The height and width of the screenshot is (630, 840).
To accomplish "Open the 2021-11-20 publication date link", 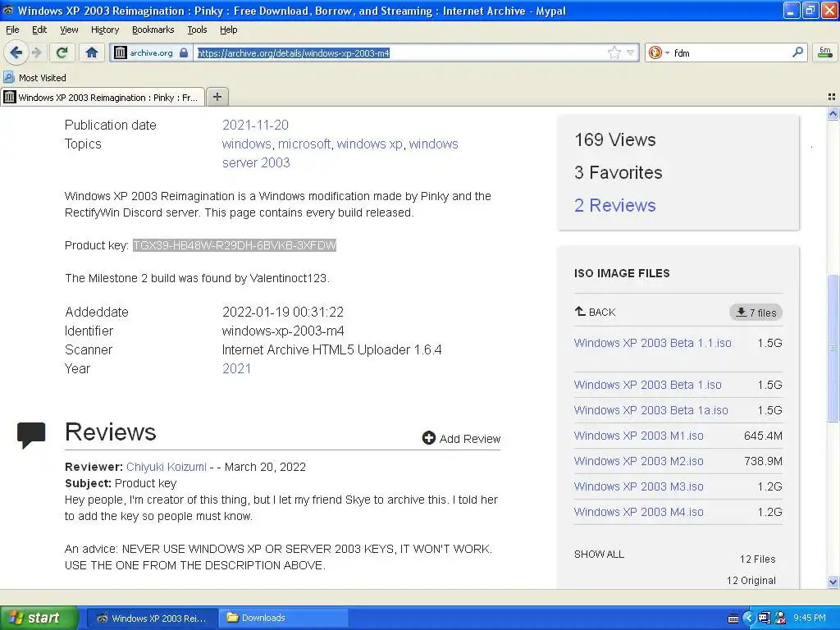I will click(255, 125).
